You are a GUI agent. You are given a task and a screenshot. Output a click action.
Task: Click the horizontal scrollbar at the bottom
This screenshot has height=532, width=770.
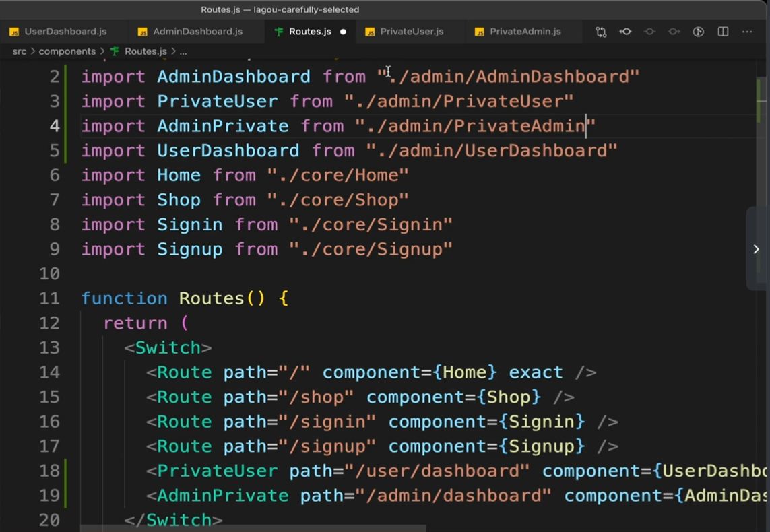[x=253, y=528]
